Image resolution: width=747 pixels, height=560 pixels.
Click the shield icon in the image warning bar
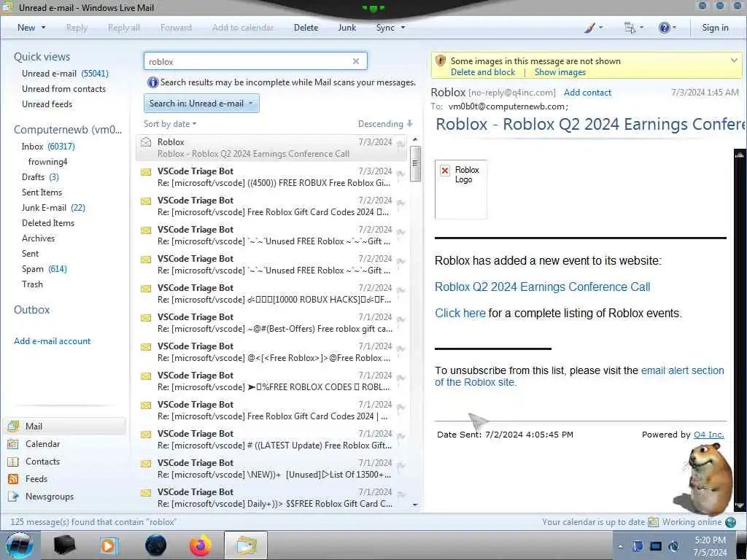(441, 61)
